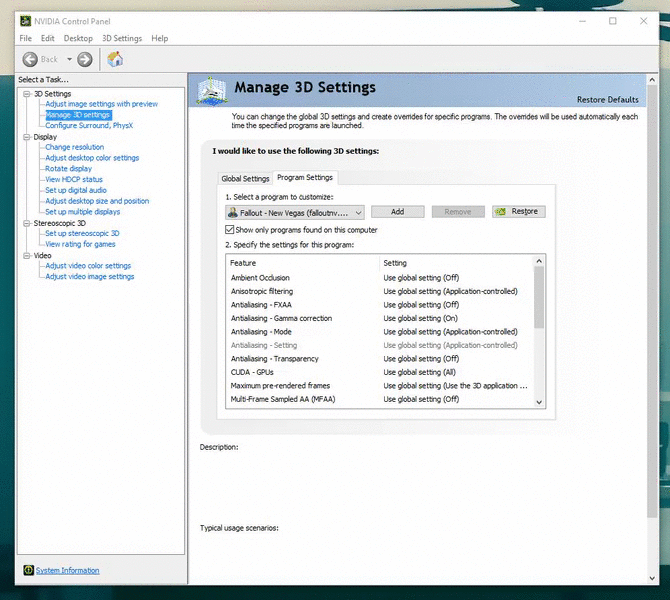
Task: Open Set up stereoscopic 3D
Action: 82,233
